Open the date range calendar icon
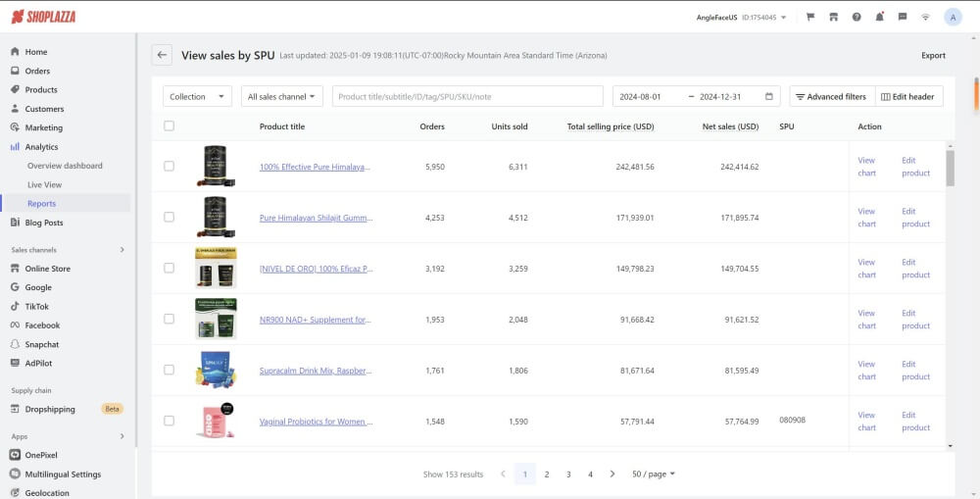This screenshot has height=499, width=980. (769, 97)
